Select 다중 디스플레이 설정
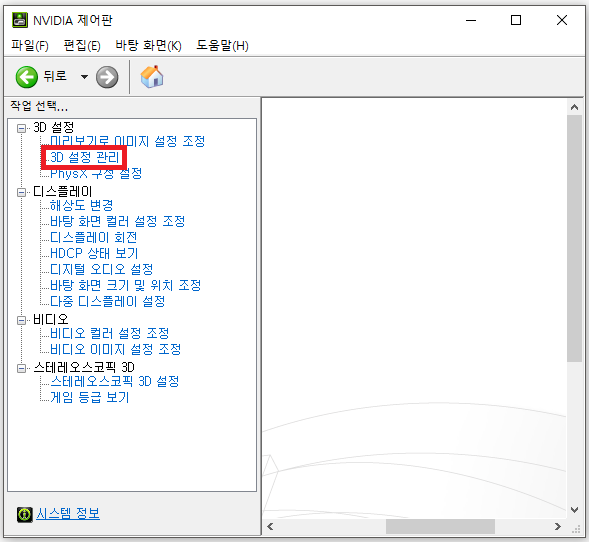This screenshot has width=589, height=542. point(108,301)
